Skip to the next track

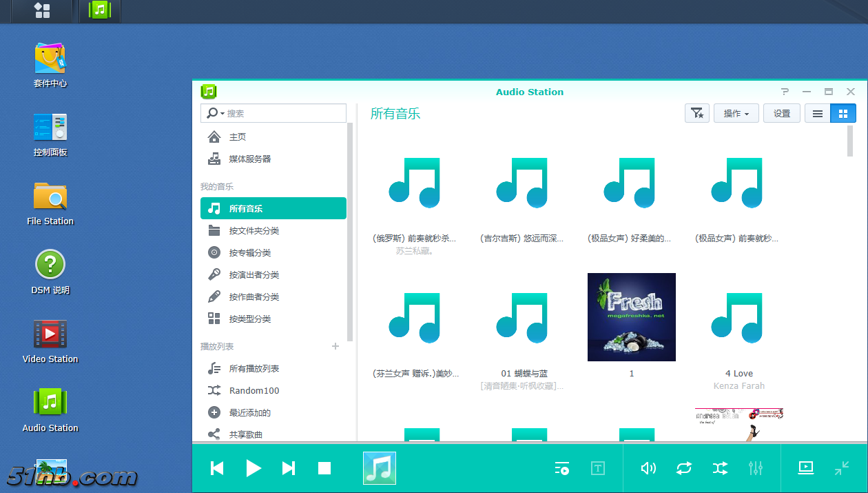(x=289, y=469)
